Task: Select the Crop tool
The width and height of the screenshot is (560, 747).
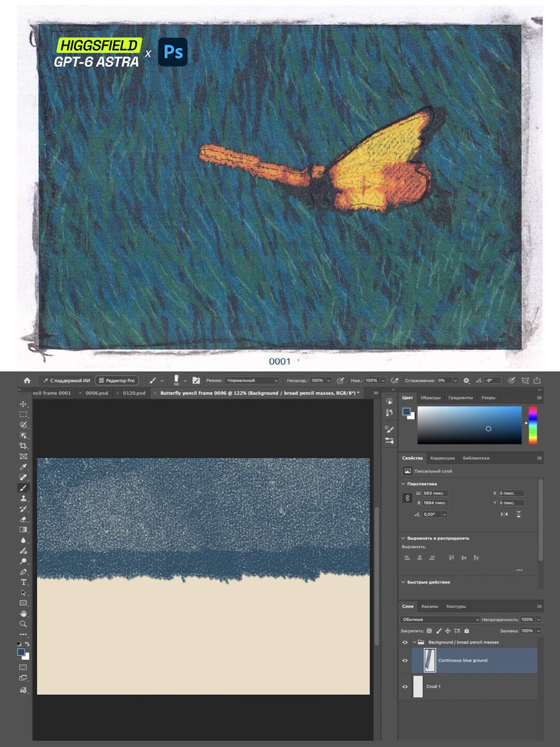Action: 24,446
